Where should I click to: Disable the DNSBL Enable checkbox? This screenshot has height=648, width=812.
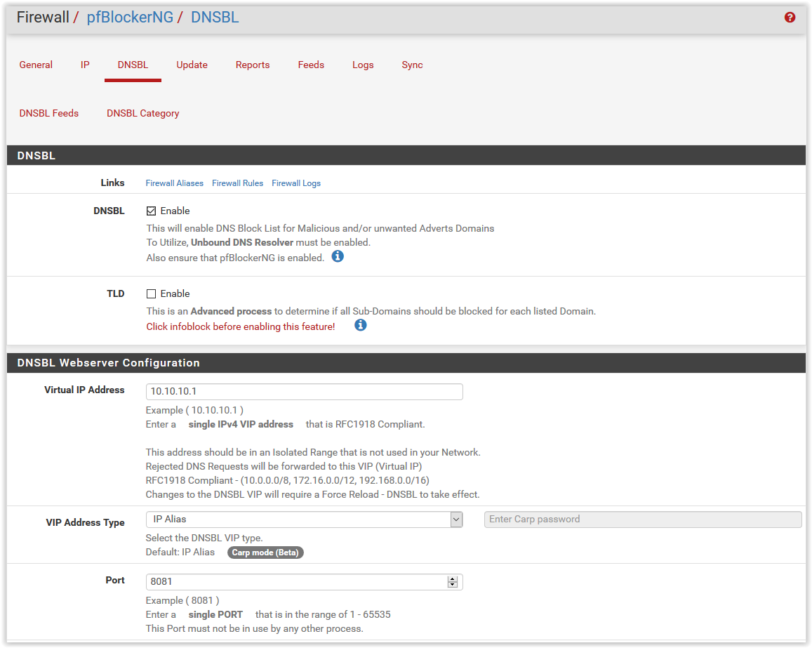pyautogui.click(x=151, y=211)
